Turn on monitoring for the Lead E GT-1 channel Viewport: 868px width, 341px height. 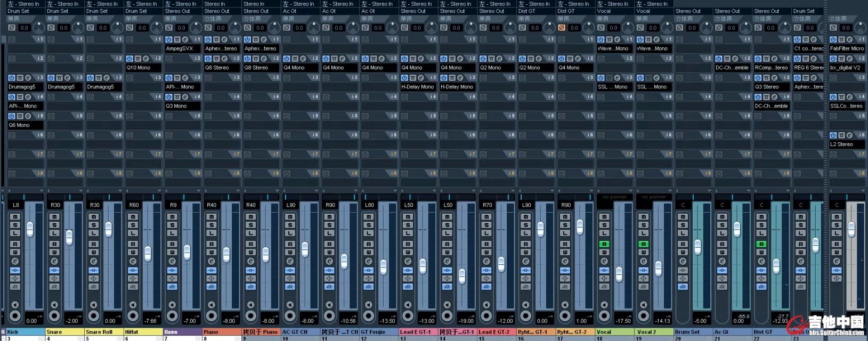tap(408, 304)
